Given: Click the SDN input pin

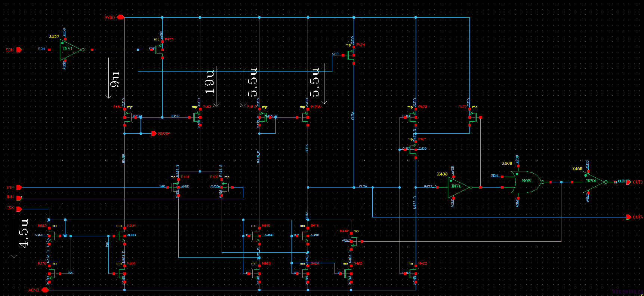Looking at the screenshot, I should click(x=19, y=50).
